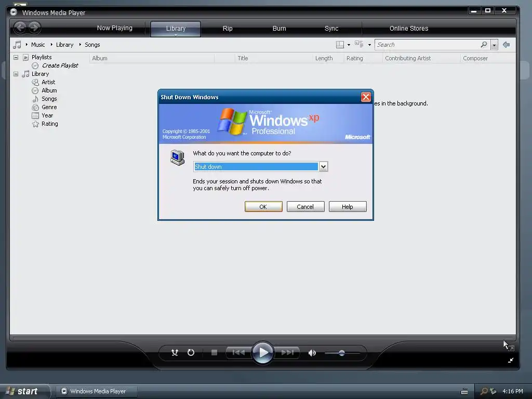The image size is (532, 399).
Task: Select Songs in the library tree
Action: tap(49, 99)
